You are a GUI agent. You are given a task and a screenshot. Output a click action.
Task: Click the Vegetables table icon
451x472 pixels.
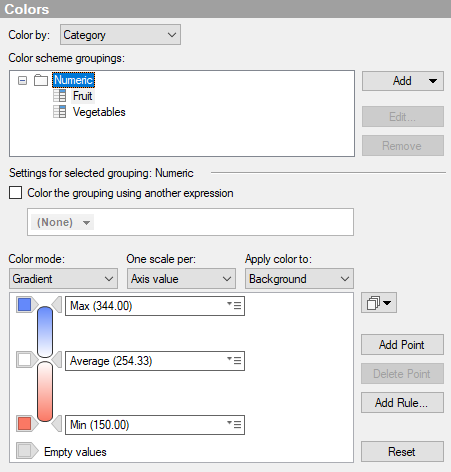[60, 112]
